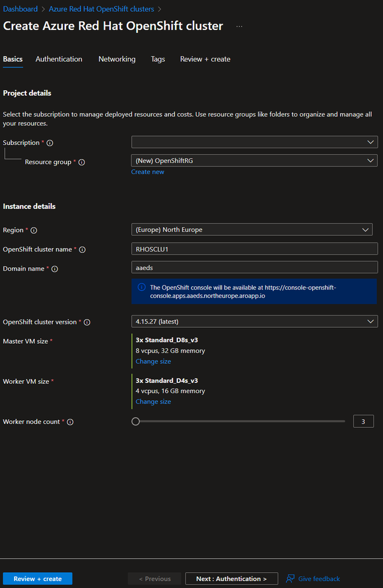
Task: Open the Resource group dropdown
Action: pyautogui.click(x=255, y=161)
